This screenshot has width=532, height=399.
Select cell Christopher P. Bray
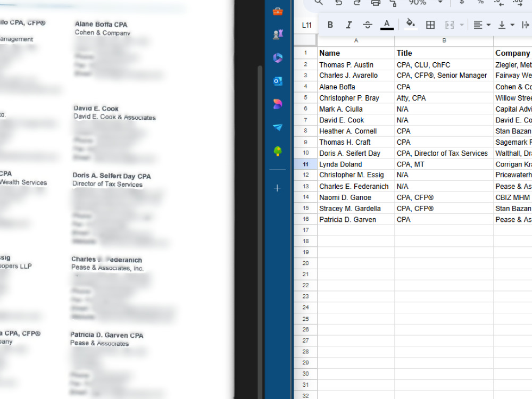click(x=356, y=98)
